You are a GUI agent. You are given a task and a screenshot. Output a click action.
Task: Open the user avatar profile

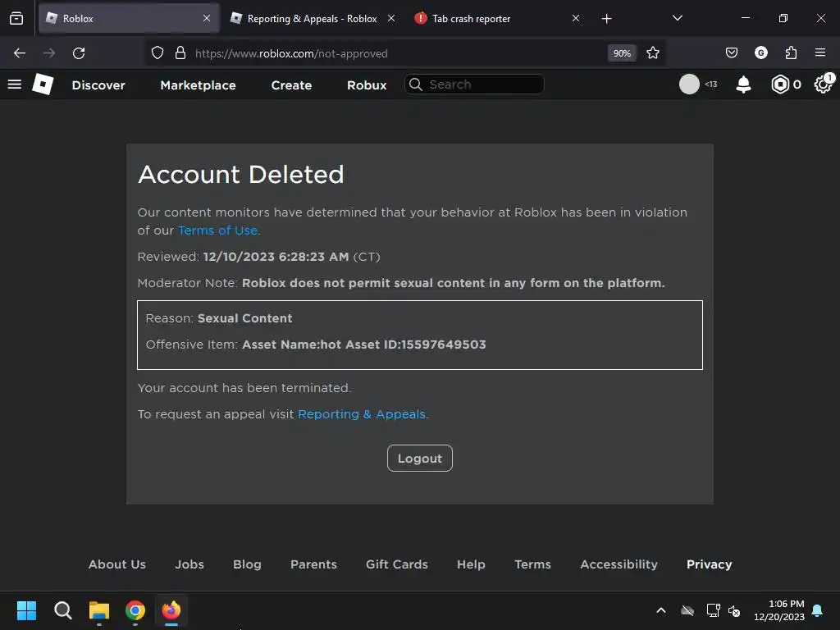[689, 84]
